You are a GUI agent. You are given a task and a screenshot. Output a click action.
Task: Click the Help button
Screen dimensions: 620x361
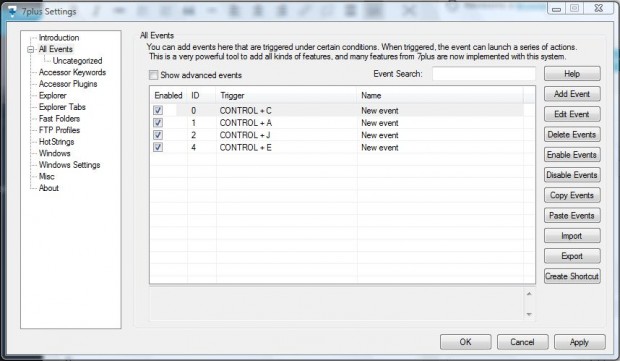click(572, 74)
